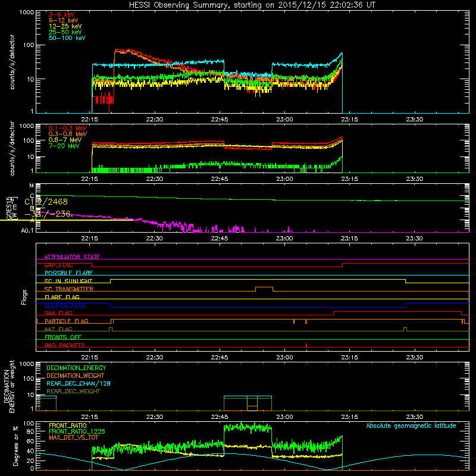
Task: Click the SC_TRANSMITTER flag label
Action: (x=68, y=289)
